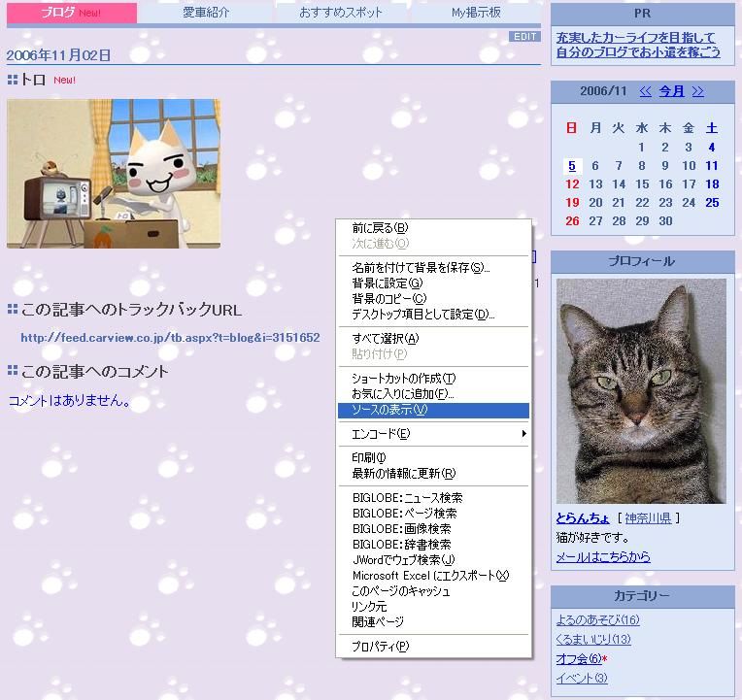Screen dimensions: 742x700
Task: Choose BIGLOBE:辞書検索 menu entry
Action: coord(433,545)
